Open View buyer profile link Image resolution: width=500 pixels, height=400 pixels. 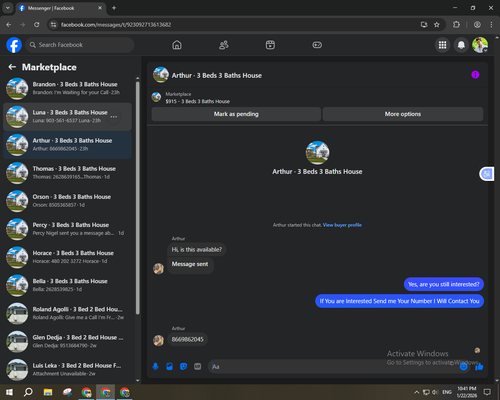342,225
